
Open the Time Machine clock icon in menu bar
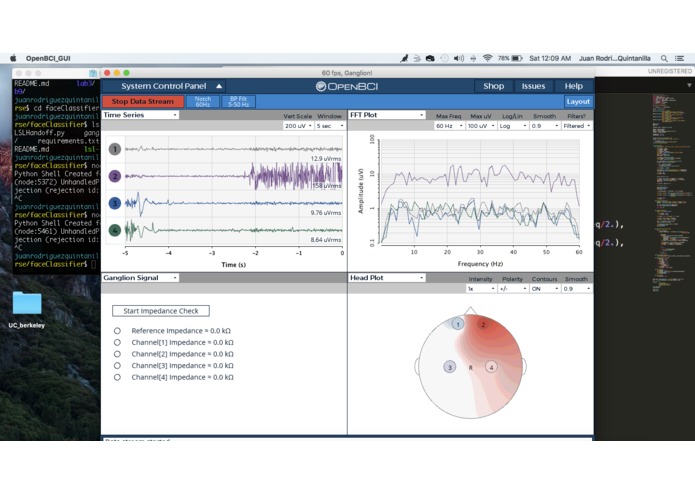click(445, 58)
